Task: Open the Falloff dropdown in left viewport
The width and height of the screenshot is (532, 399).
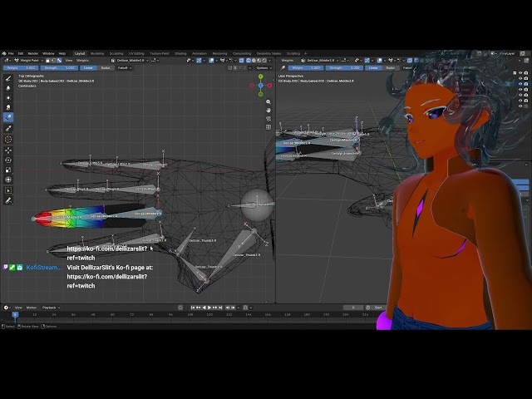Action: (x=124, y=68)
